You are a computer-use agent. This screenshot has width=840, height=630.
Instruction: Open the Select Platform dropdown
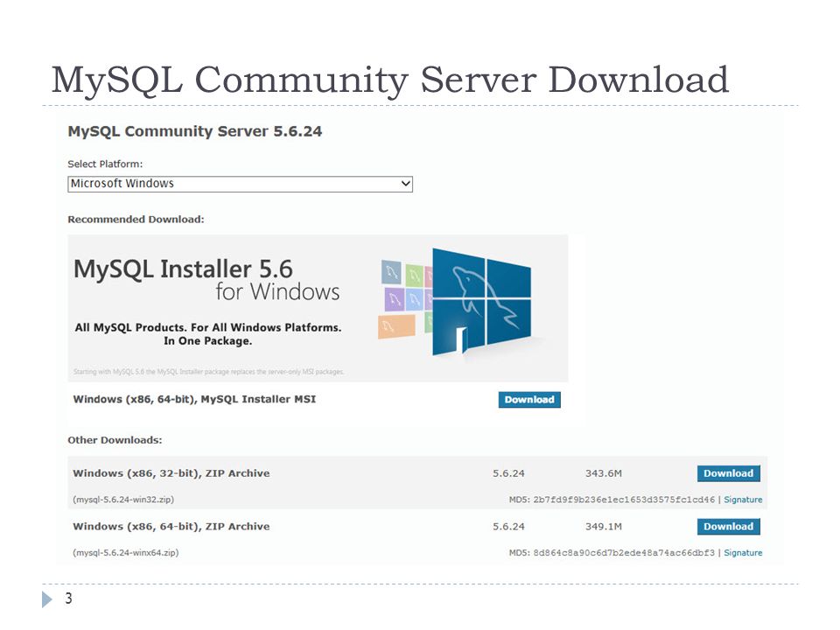coord(240,184)
